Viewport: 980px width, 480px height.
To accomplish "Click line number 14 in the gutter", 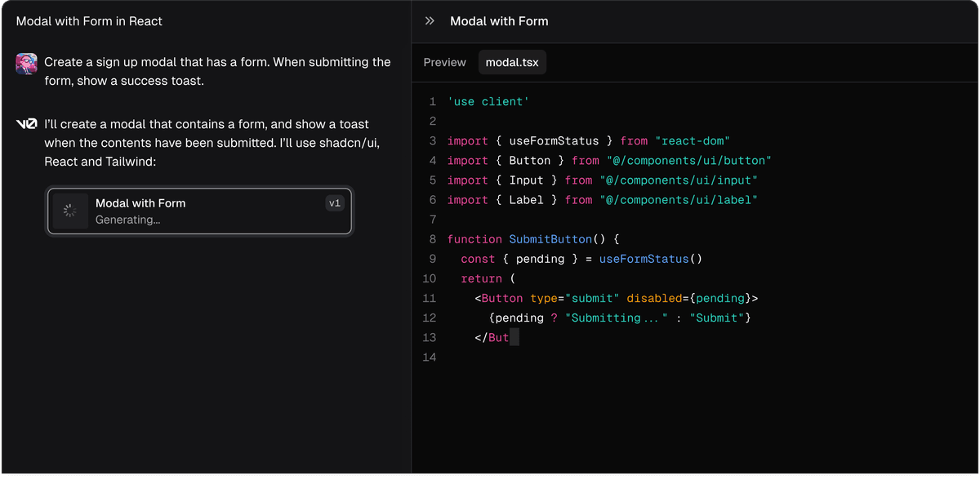I will pyautogui.click(x=430, y=358).
